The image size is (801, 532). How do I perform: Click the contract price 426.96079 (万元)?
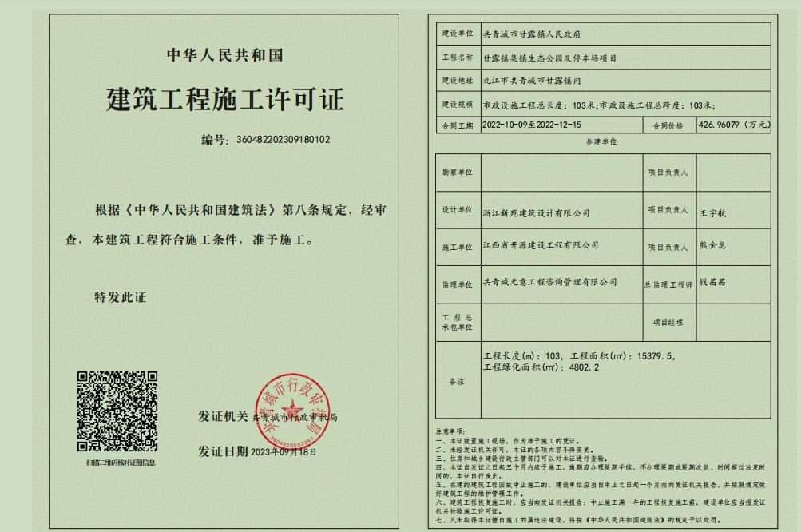point(734,125)
